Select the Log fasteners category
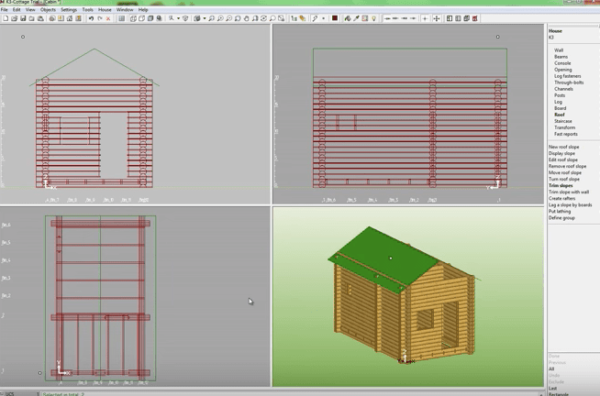600x396 pixels. point(568,76)
